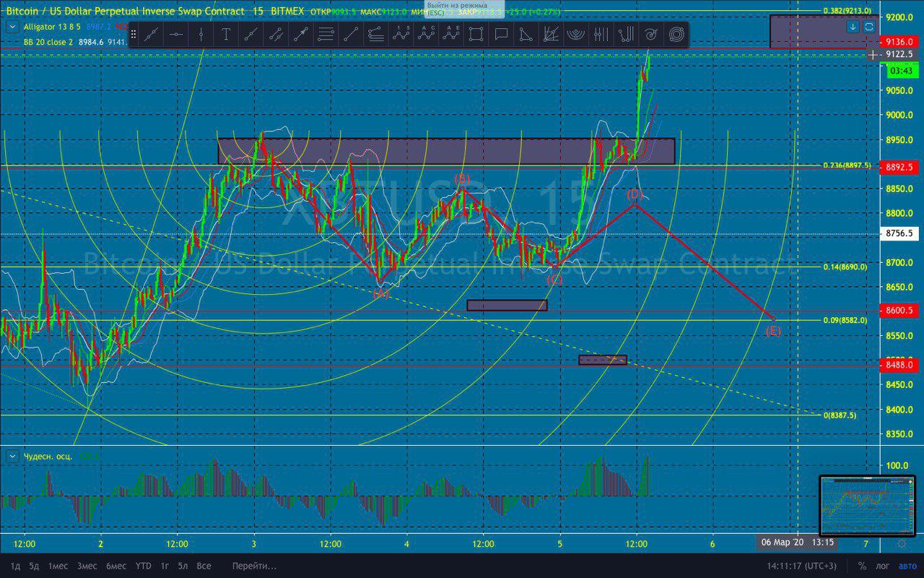Grab the favorites toolbar drag handle

(134, 34)
